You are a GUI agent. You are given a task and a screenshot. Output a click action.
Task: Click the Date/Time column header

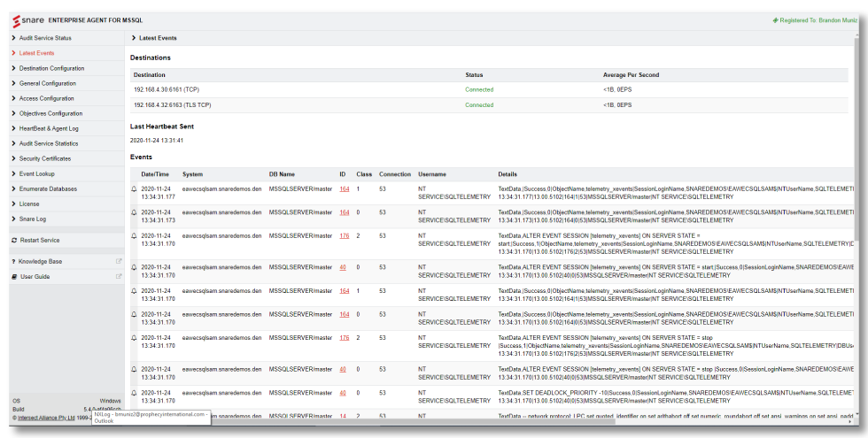[155, 174]
